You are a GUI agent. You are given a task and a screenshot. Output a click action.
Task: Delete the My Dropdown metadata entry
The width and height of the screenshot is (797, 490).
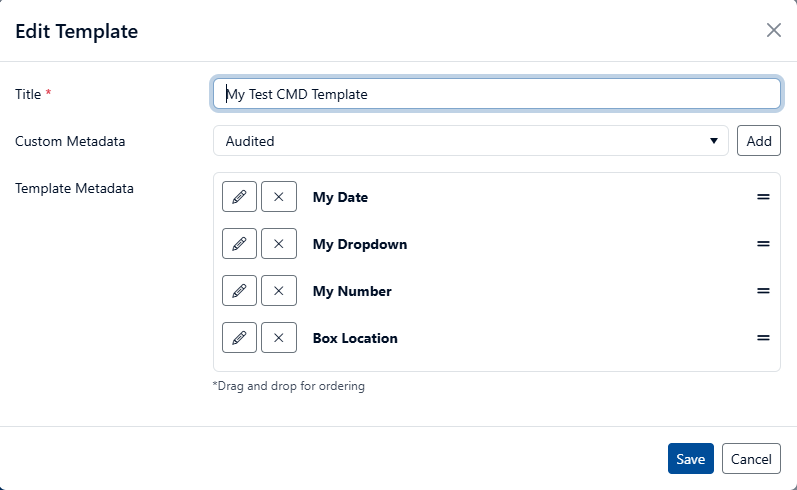(279, 243)
